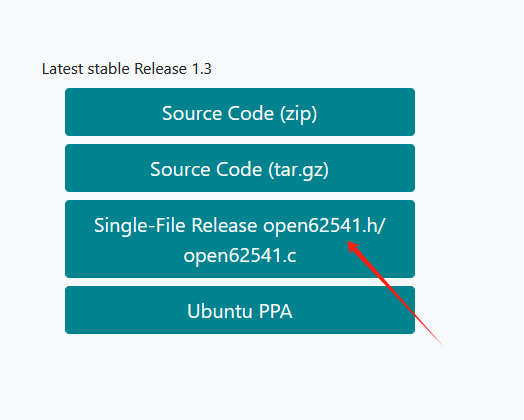
Task: Click the word 'PPA' in bottom button
Action: pos(276,311)
